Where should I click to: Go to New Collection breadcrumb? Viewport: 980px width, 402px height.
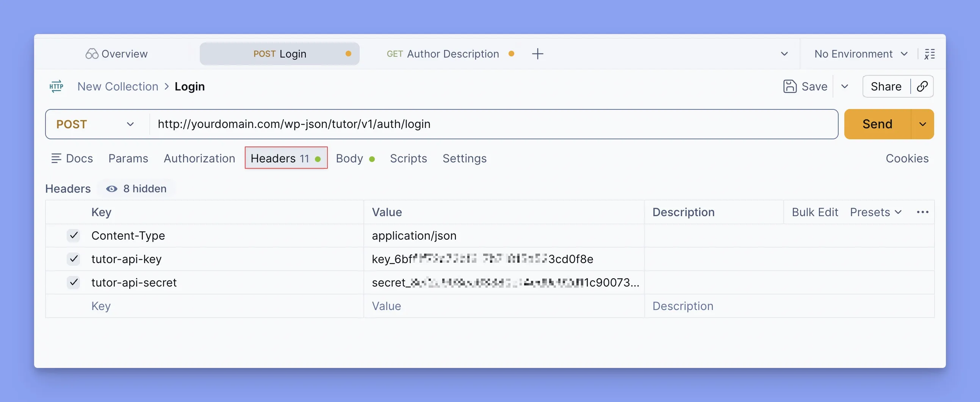(x=118, y=87)
